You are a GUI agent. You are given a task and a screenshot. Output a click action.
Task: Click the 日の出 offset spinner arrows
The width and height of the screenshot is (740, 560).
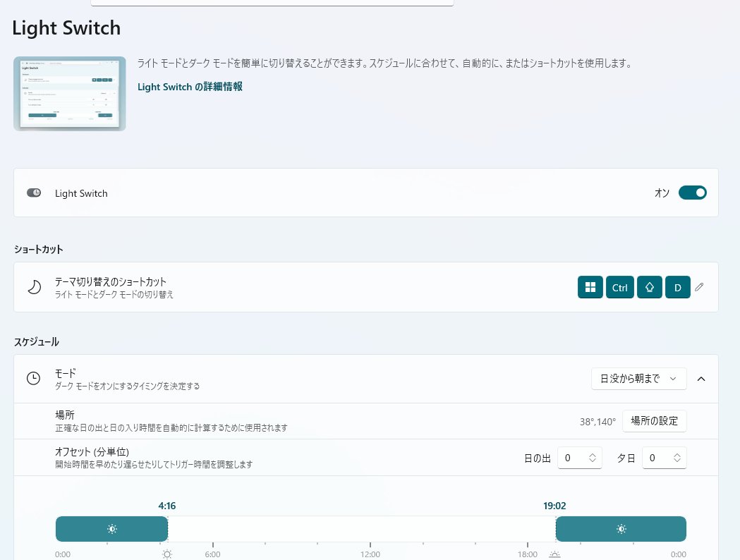[593, 458]
